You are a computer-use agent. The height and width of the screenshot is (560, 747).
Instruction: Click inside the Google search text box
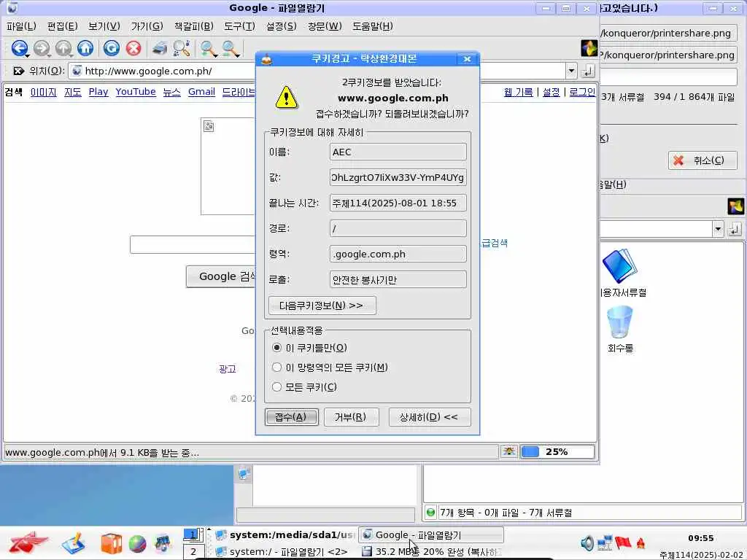click(x=193, y=244)
